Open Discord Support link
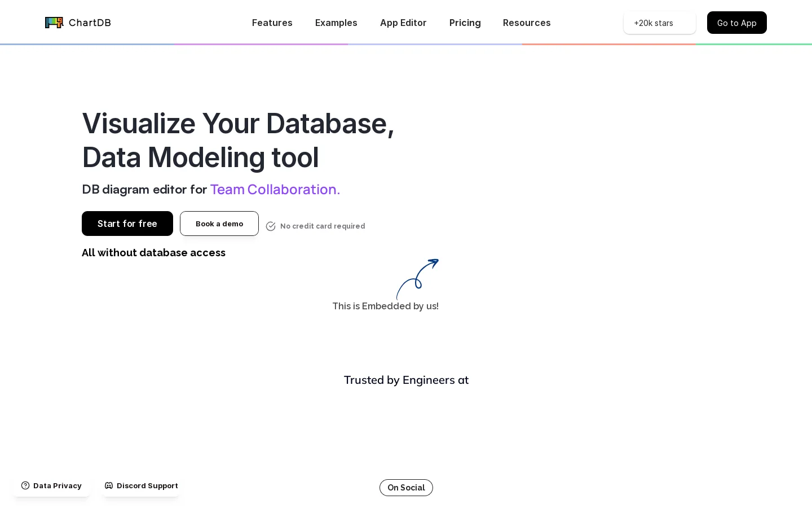The image size is (812, 508). pyautogui.click(x=141, y=485)
